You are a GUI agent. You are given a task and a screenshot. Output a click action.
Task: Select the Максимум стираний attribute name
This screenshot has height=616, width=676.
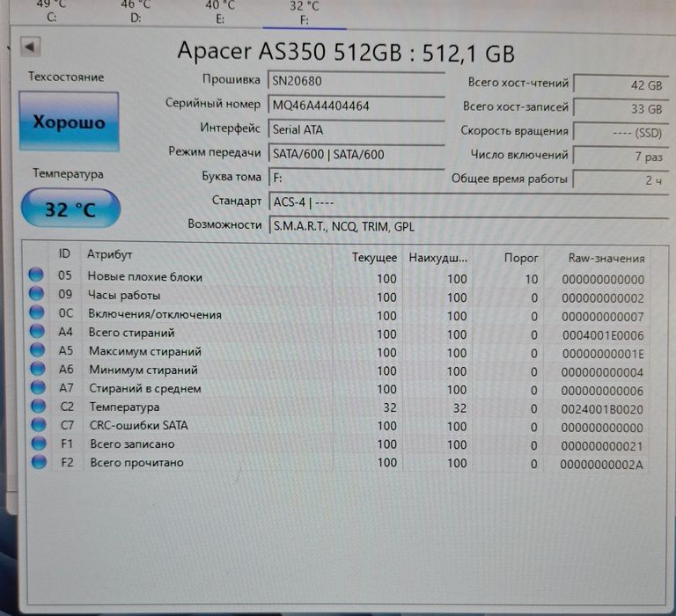(x=145, y=351)
